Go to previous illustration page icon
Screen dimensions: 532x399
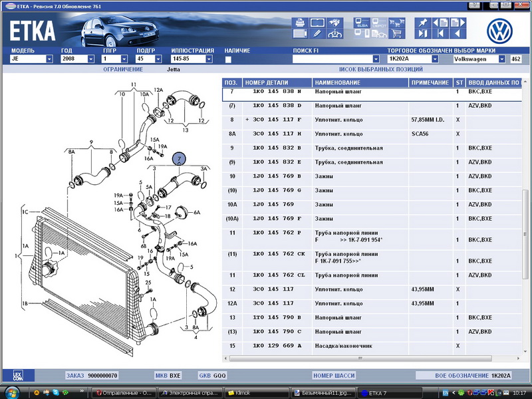coord(440,23)
